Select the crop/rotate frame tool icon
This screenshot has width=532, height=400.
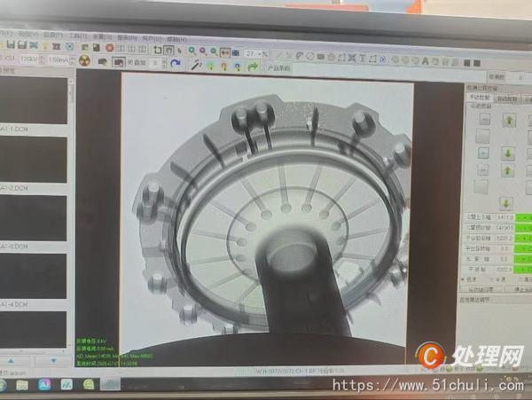(x=157, y=50)
